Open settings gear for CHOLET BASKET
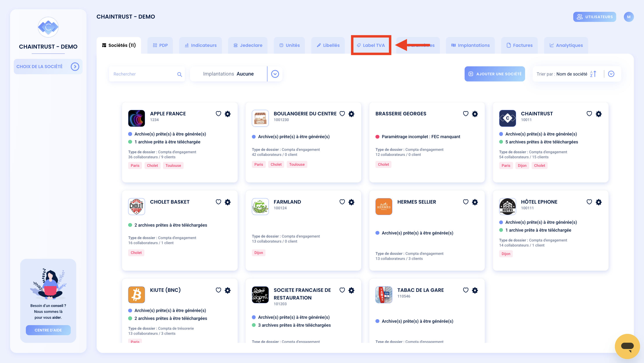 [x=228, y=202]
